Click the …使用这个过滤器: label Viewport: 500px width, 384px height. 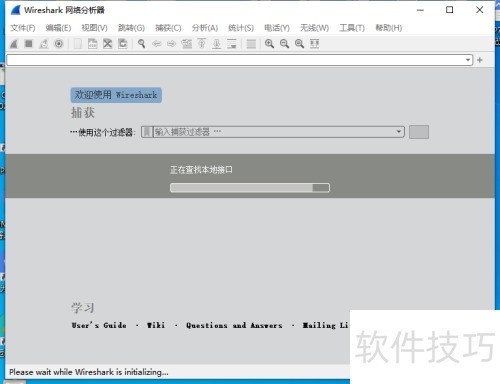coord(103,132)
